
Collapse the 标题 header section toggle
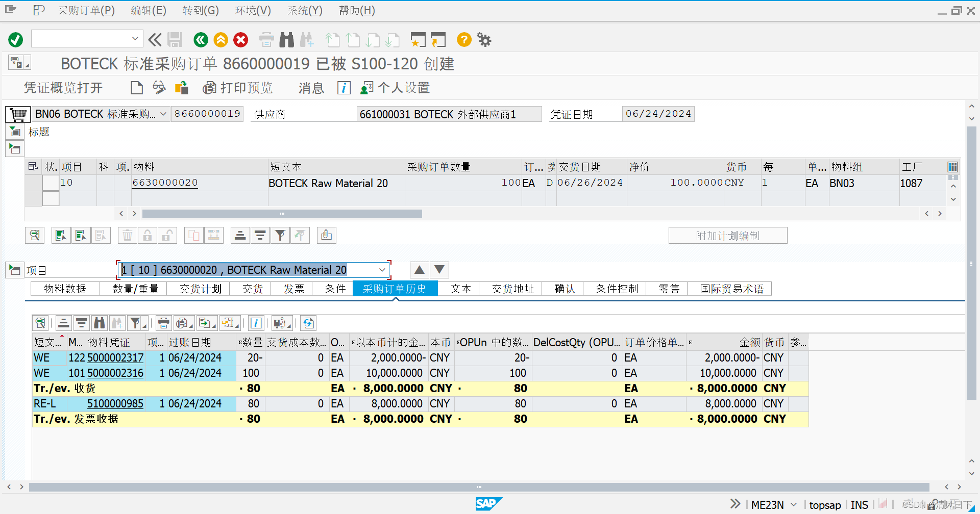(x=15, y=132)
